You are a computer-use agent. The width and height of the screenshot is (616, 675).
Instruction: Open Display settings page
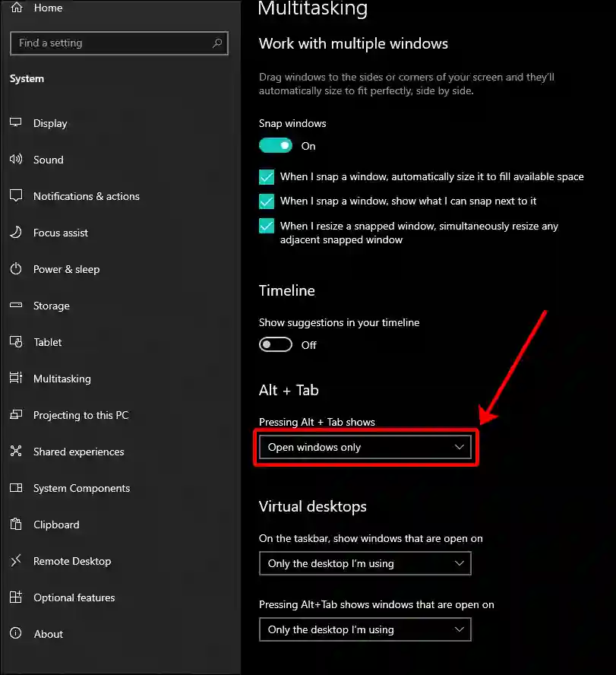[x=50, y=124]
